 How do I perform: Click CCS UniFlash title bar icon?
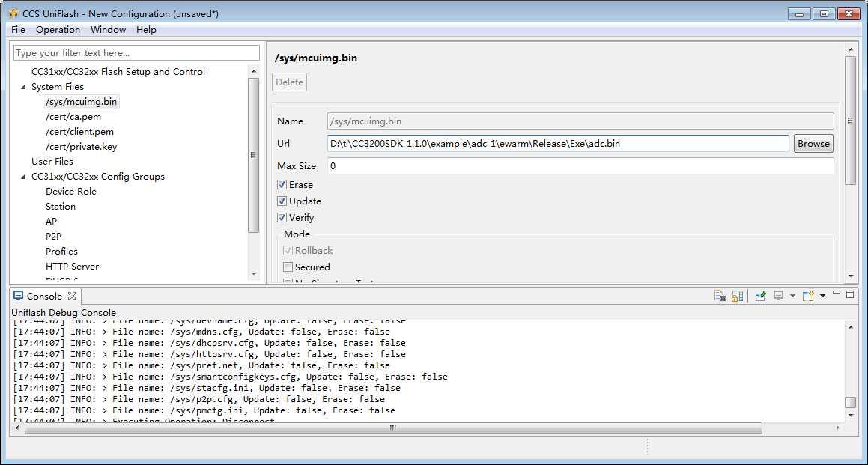(13, 13)
